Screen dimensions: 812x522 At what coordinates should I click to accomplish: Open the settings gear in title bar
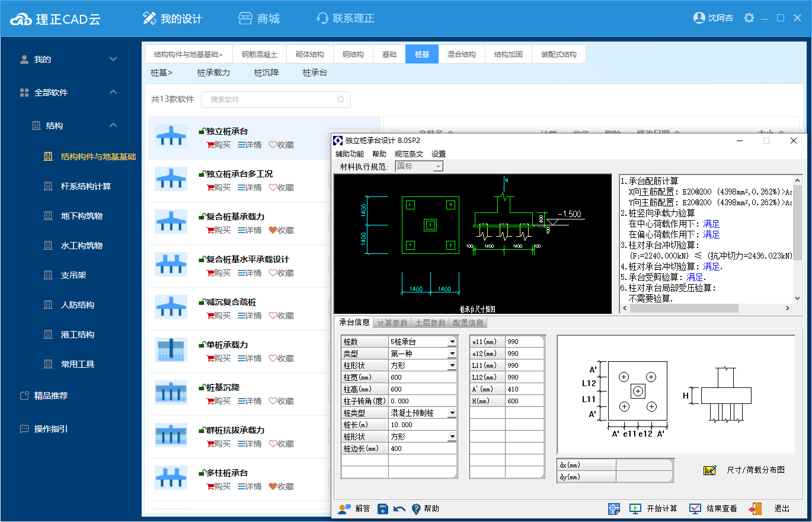coord(749,18)
